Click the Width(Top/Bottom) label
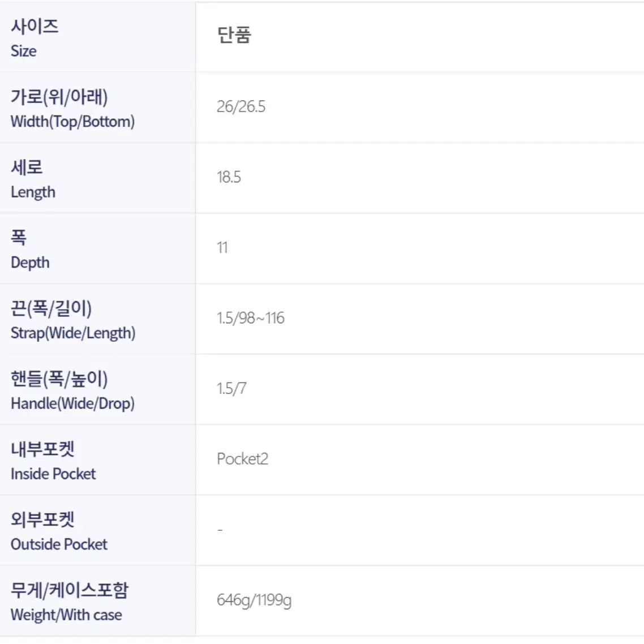The width and height of the screenshot is (644, 644). point(72,122)
